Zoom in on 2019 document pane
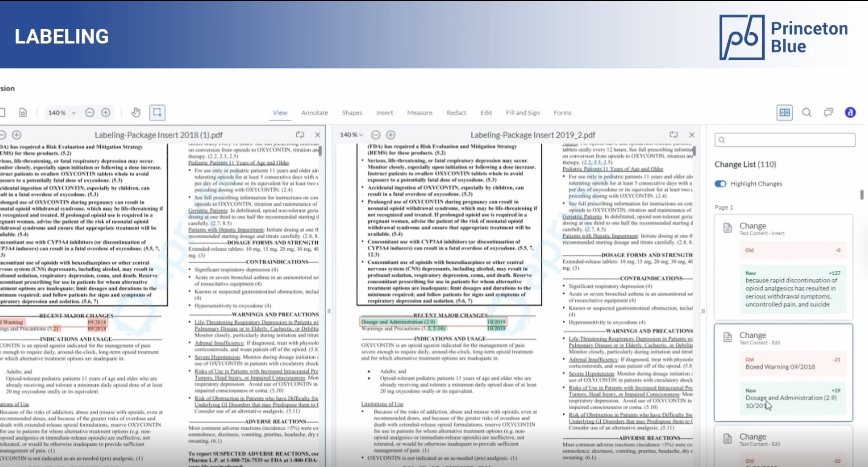The image size is (868, 467). coord(390,135)
